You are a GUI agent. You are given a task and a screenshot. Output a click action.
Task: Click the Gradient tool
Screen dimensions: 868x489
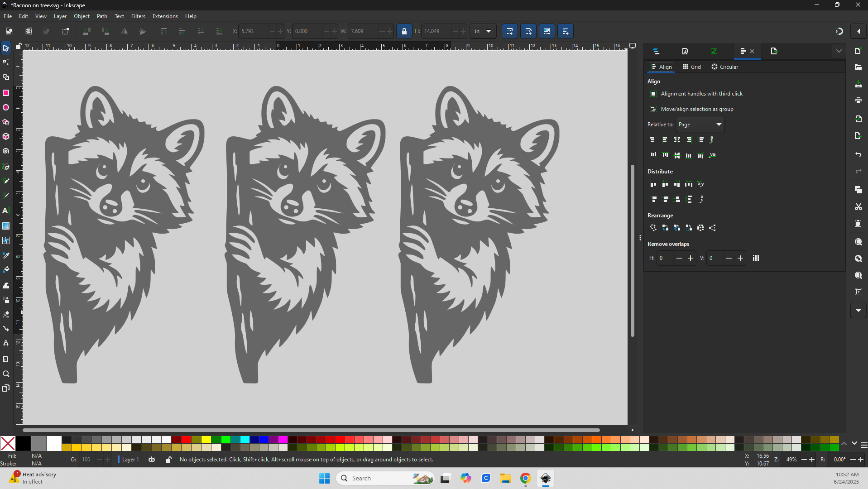(x=6, y=226)
